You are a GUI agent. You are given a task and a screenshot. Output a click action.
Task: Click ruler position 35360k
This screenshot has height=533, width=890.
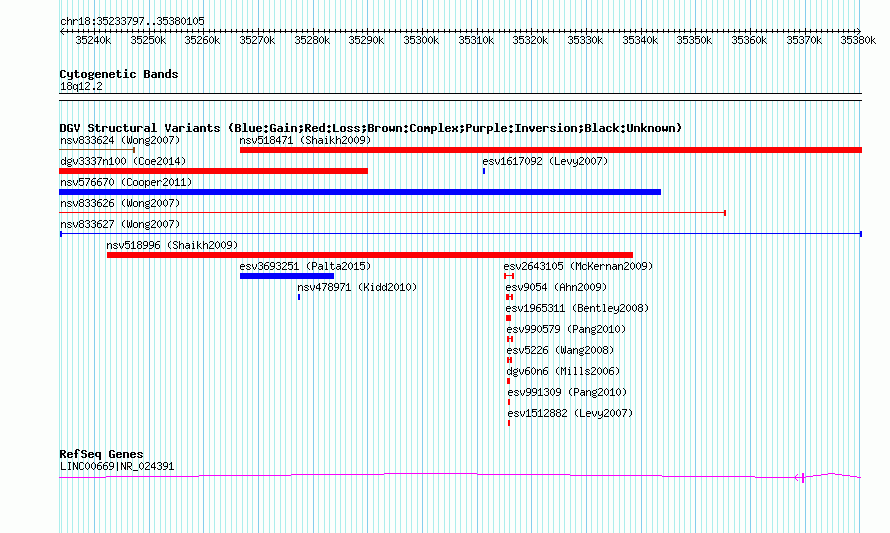point(749,40)
